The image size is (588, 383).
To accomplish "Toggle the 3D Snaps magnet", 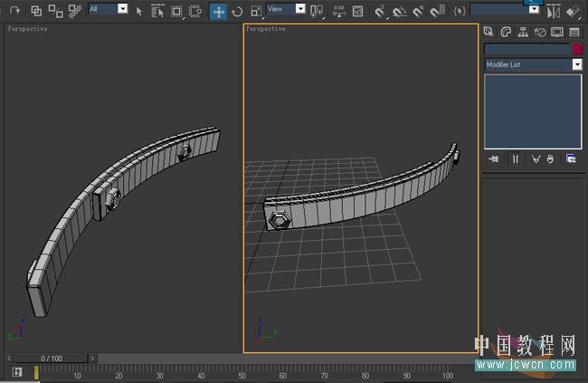I will tap(380, 11).
